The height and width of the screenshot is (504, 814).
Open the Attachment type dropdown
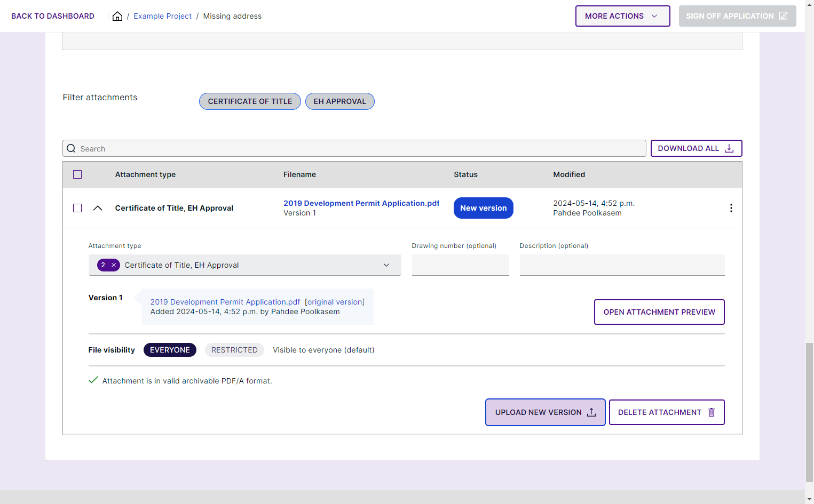point(244,265)
